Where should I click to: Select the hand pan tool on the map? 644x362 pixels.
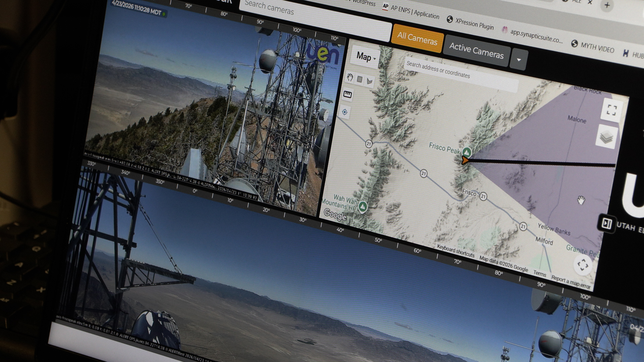[350, 77]
